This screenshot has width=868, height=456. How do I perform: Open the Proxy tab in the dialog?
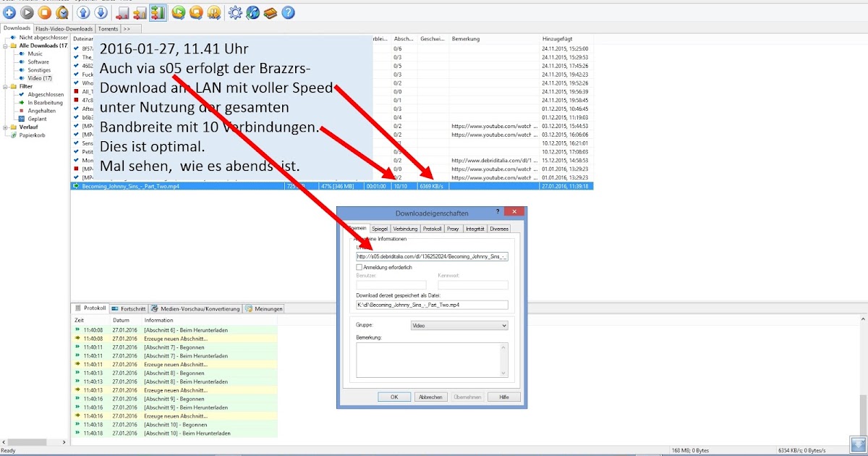tap(453, 229)
